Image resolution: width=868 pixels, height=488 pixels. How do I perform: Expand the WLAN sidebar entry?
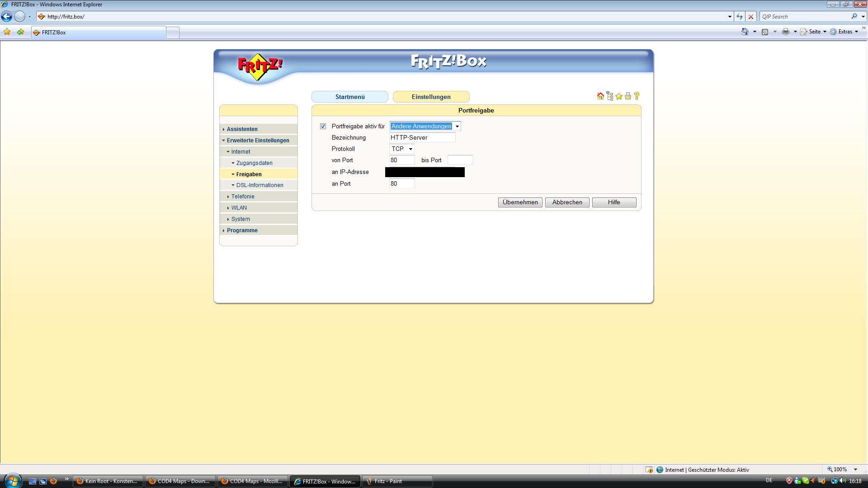239,208
